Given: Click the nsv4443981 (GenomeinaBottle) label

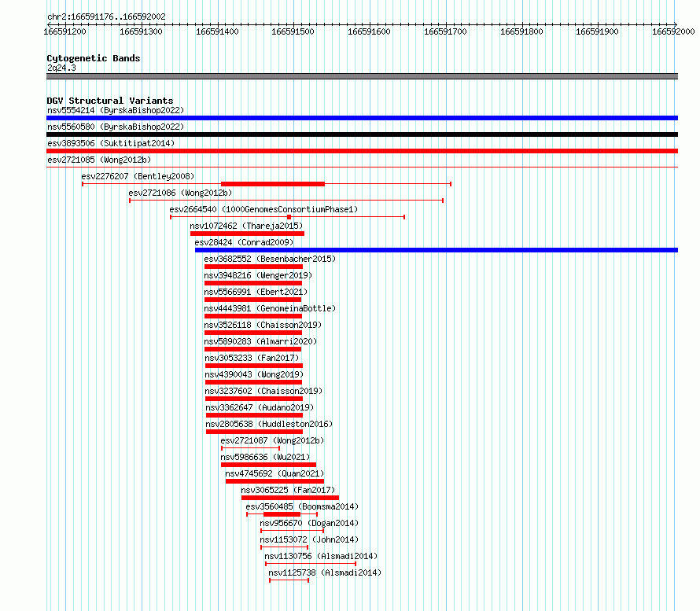Looking at the screenshot, I should pos(270,308).
